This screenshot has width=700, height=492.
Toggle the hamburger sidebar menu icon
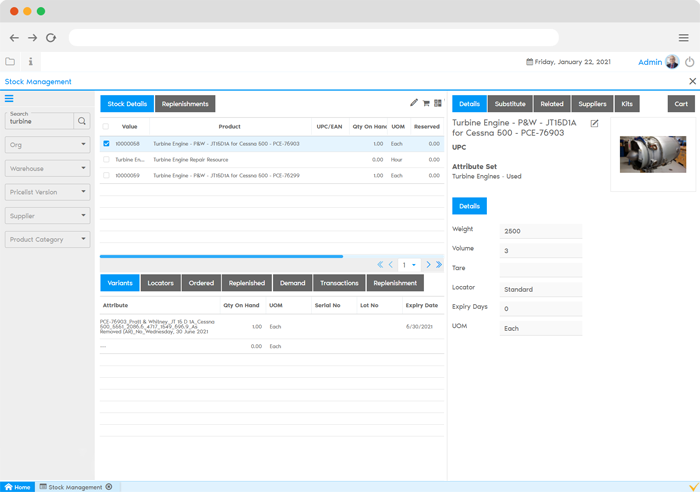pyautogui.click(x=9, y=98)
